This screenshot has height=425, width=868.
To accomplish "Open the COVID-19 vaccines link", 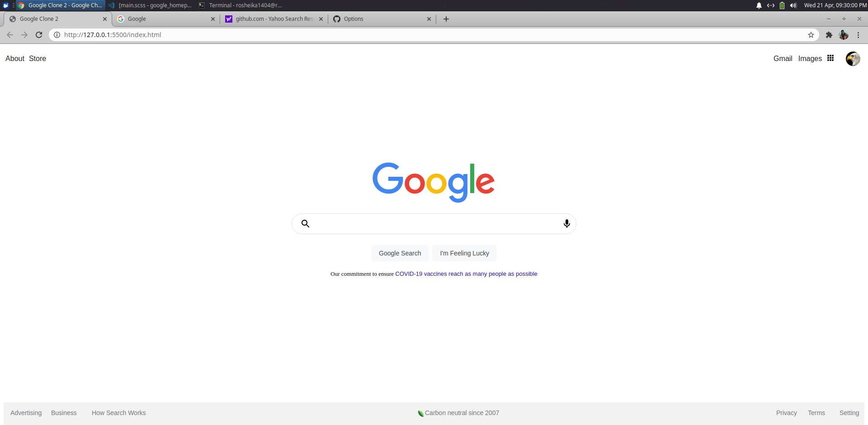I will pyautogui.click(x=466, y=274).
